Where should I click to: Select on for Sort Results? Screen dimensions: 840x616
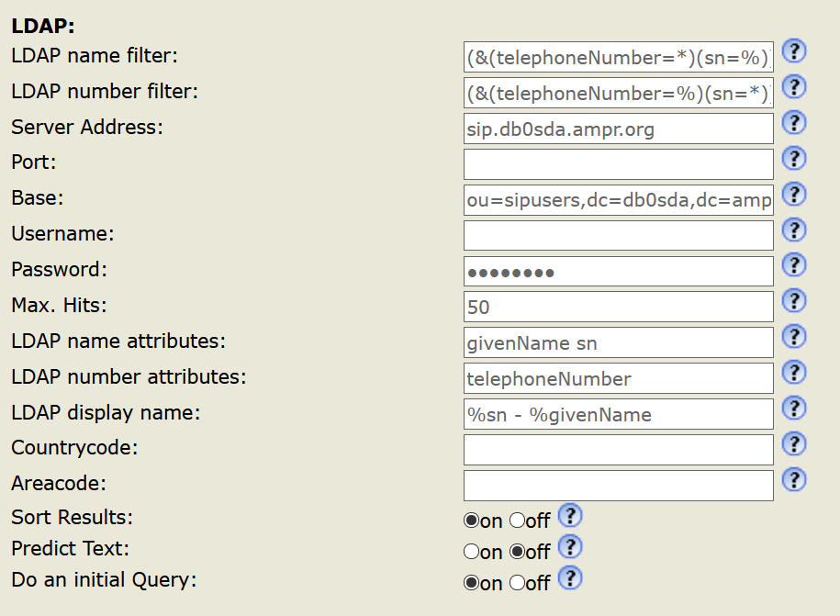pos(471,521)
